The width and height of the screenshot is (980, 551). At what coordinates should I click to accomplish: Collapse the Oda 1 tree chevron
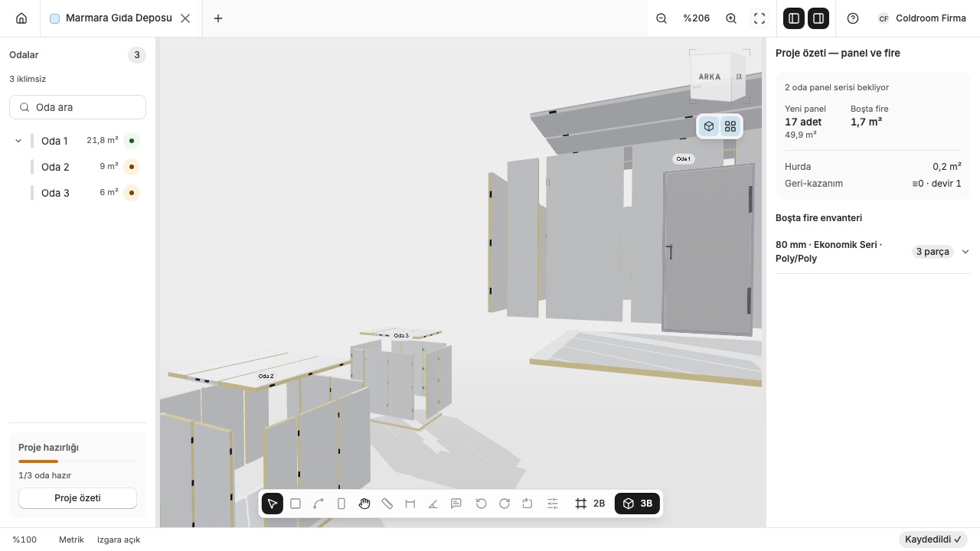point(18,141)
